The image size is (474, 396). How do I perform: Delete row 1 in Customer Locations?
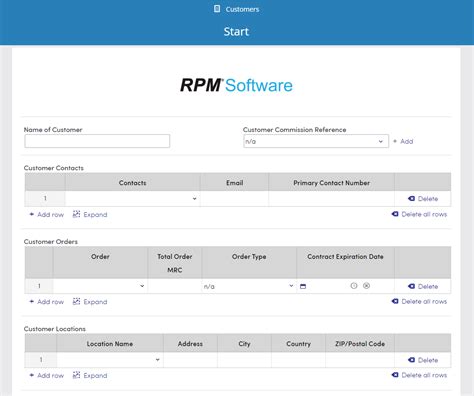click(423, 360)
